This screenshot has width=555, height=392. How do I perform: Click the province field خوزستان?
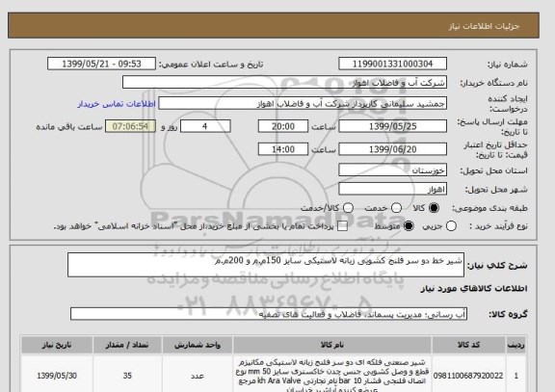tap(392, 170)
